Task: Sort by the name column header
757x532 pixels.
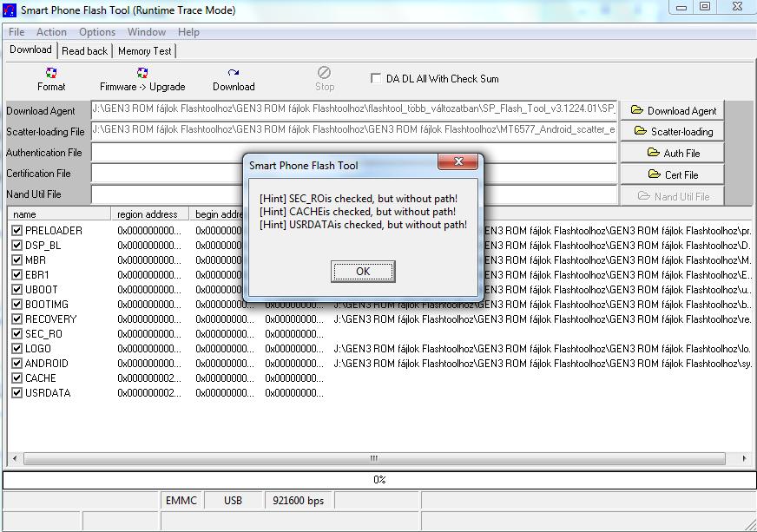Action: point(59,213)
